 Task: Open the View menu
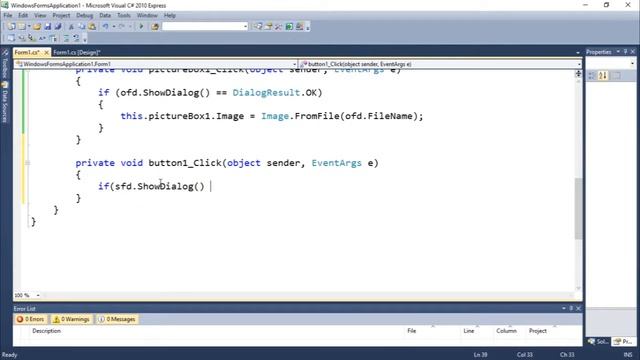click(40, 16)
